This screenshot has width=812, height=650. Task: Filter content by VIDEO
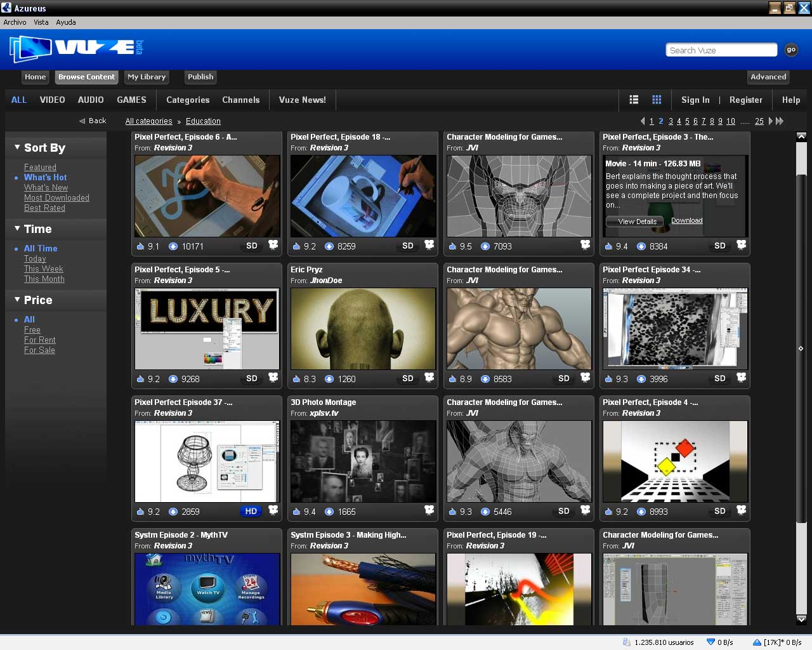click(x=53, y=100)
